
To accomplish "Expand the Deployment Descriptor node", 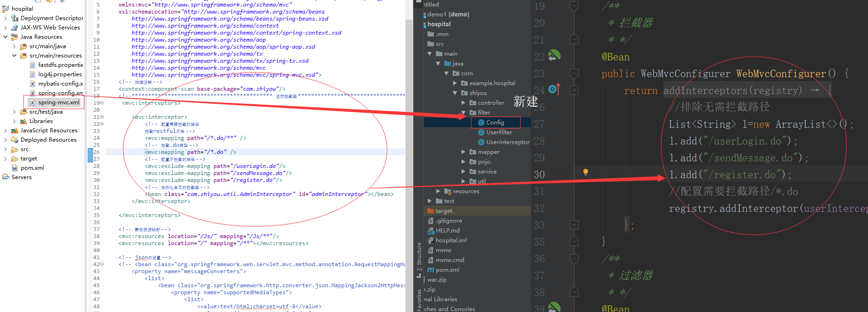I will (x=5, y=18).
